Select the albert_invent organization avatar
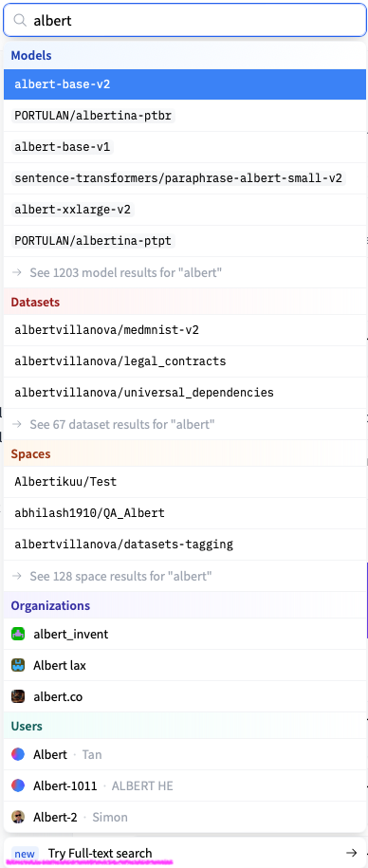This screenshot has width=368, height=868. tap(18, 634)
